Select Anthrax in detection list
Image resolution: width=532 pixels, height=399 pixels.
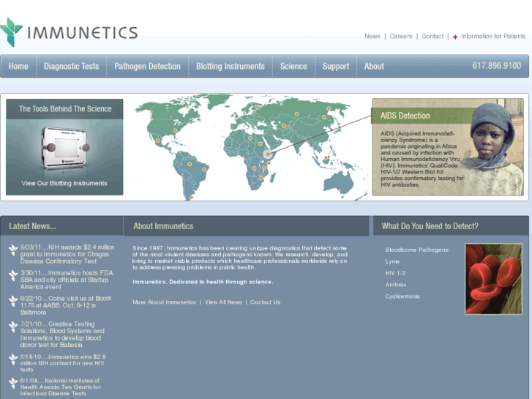click(x=396, y=285)
